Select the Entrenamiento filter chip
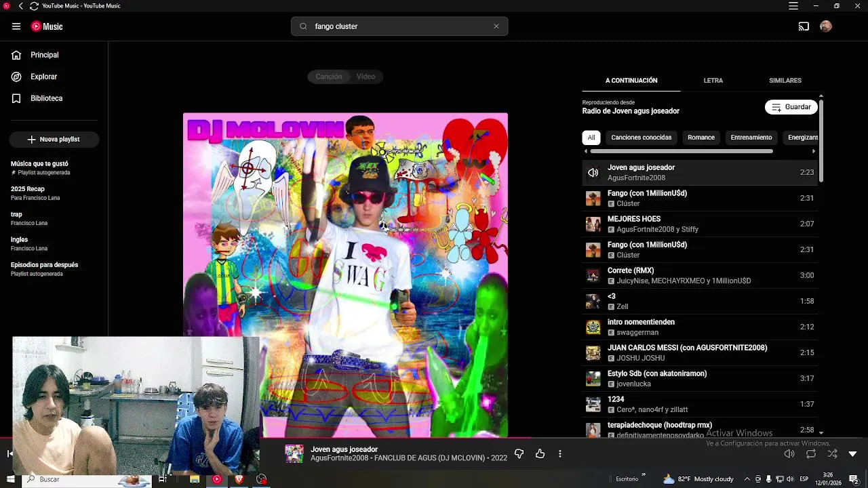 [751, 138]
